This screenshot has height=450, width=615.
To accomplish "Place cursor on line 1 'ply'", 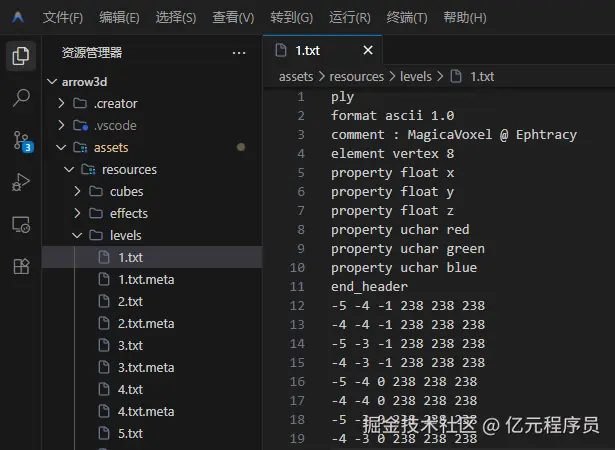I will 342,97.
